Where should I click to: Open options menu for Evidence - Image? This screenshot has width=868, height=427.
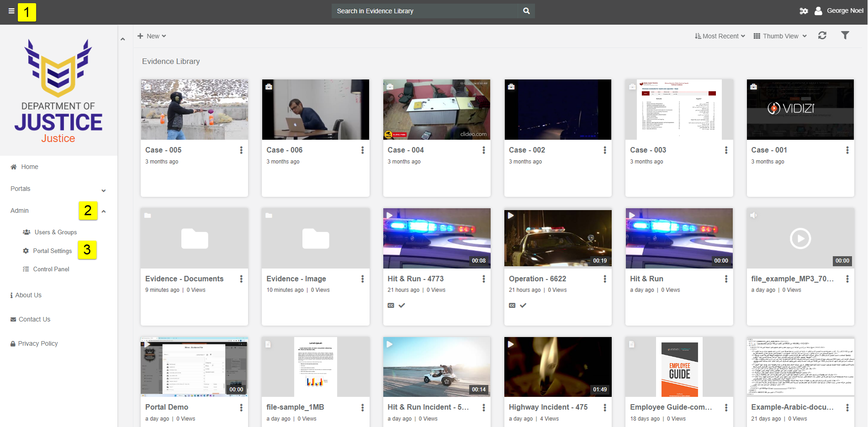click(x=362, y=279)
